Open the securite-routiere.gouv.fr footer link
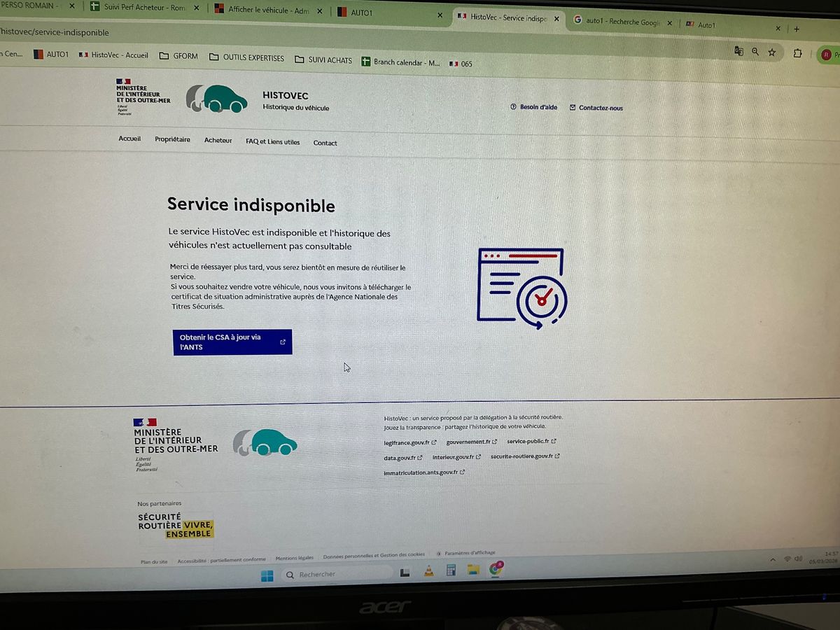840x630 pixels. tap(525, 456)
